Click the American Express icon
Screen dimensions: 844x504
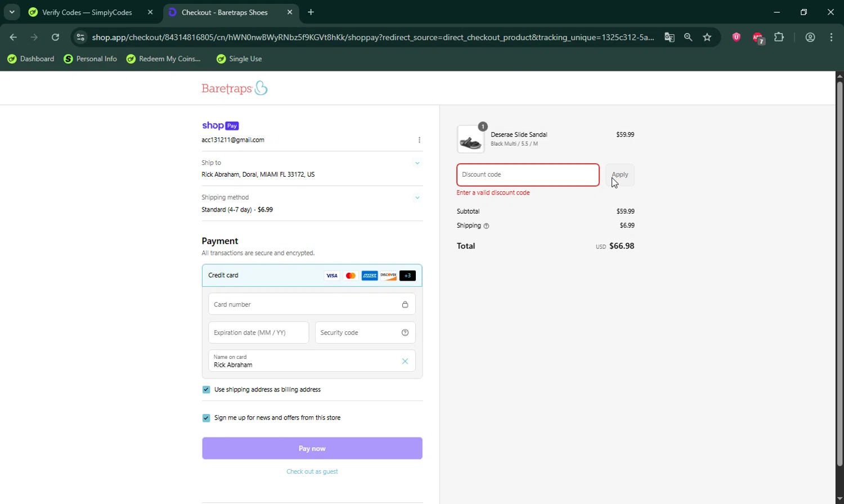(370, 276)
